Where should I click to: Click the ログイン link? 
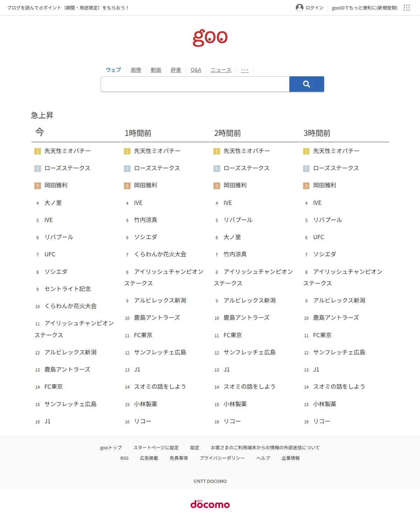(x=314, y=8)
